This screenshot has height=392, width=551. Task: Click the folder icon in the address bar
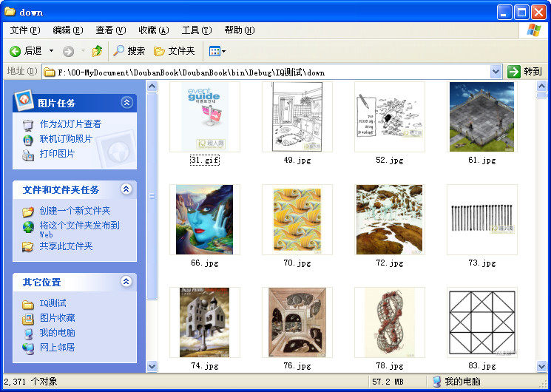(x=50, y=72)
